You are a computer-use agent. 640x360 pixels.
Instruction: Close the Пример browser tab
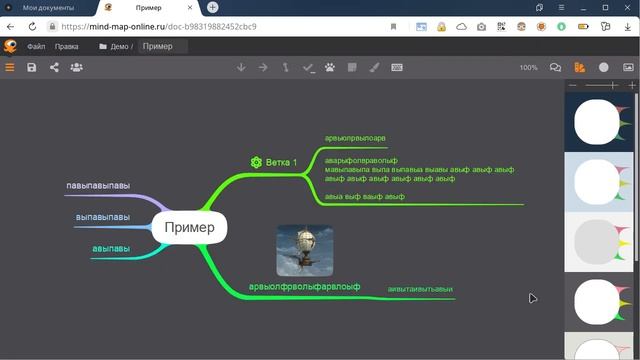190,8
